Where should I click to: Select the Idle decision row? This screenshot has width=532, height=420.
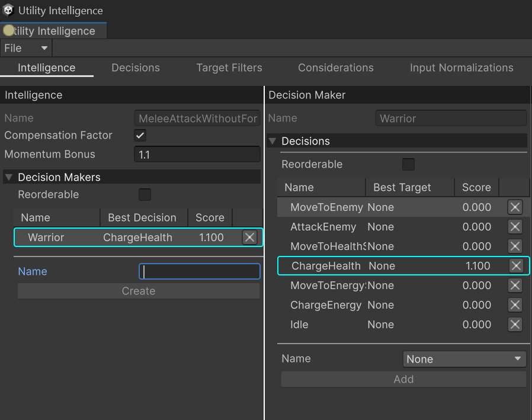click(x=403, y=325)
